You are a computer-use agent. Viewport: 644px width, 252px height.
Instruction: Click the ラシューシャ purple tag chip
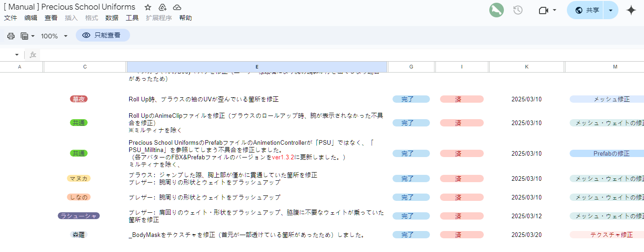79,216
